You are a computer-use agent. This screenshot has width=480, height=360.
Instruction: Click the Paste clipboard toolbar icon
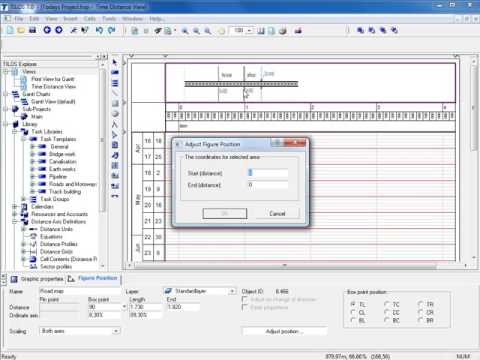pyautogui.click(x=168, y=31)
